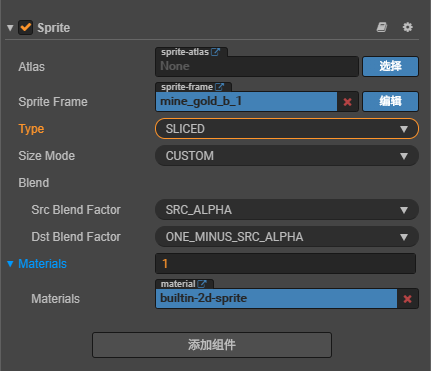Click the Blend label

tap(34, 183)
